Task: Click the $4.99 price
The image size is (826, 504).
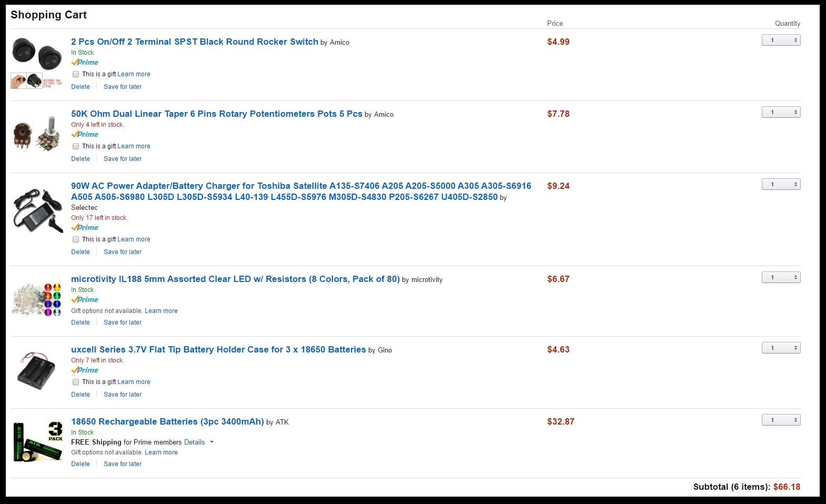Action: pyautogui.click(x=558, y=42)
